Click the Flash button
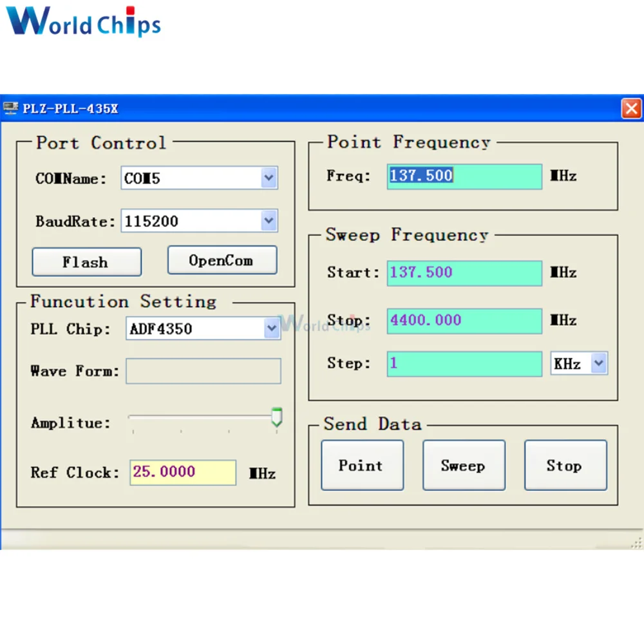This screenshot has width=644, height=644. tap(87, 262)
